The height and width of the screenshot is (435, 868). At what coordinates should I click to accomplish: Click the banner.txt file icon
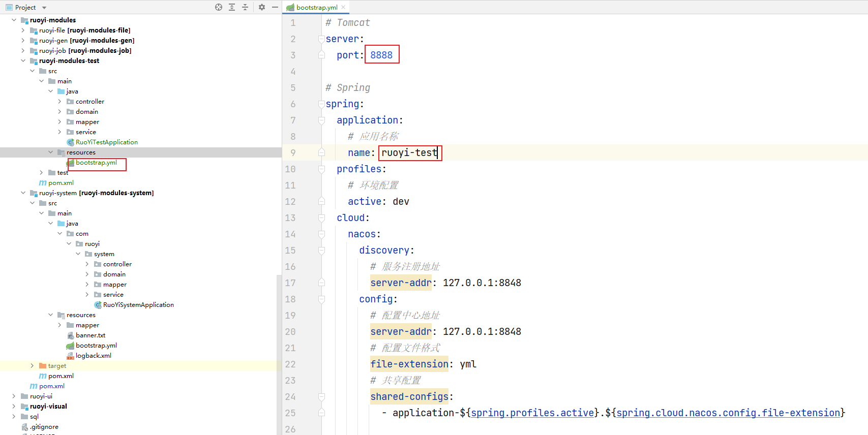[70, 335]
